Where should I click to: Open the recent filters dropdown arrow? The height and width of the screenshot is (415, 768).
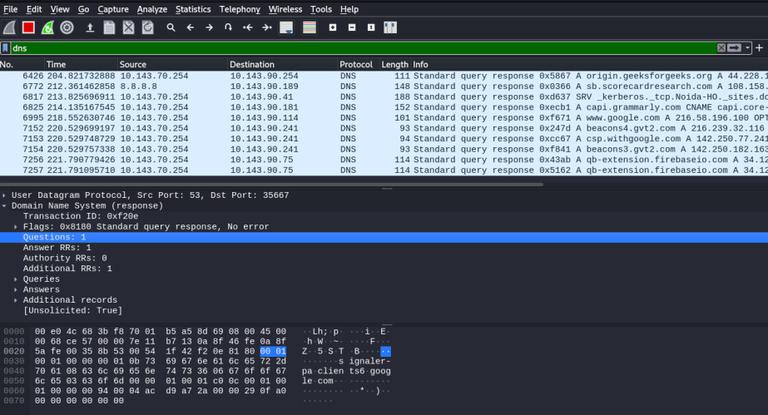(747, 48)
